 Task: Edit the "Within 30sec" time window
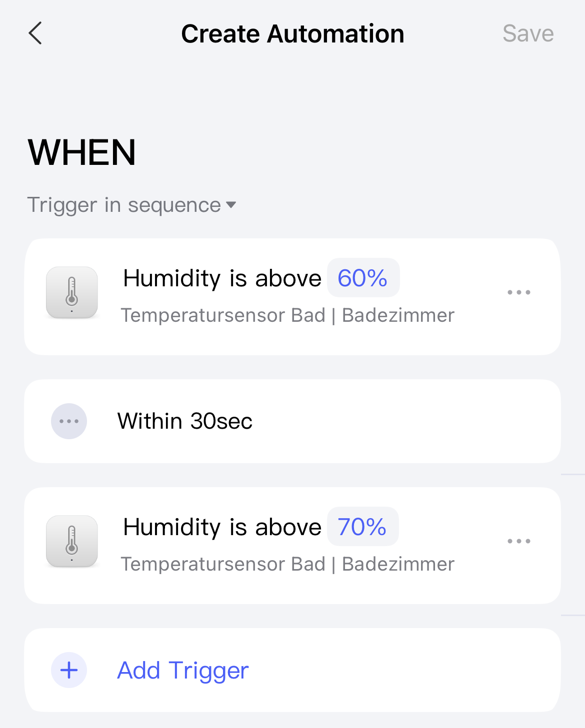(185, 421)
